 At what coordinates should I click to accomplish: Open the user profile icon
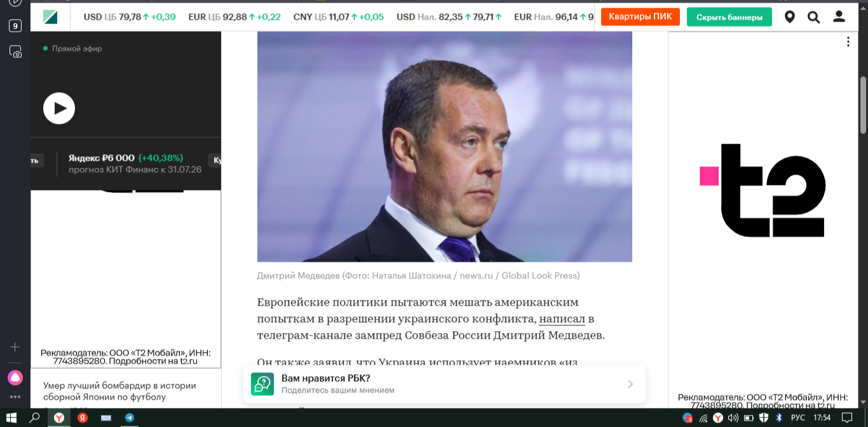[839, 17]
